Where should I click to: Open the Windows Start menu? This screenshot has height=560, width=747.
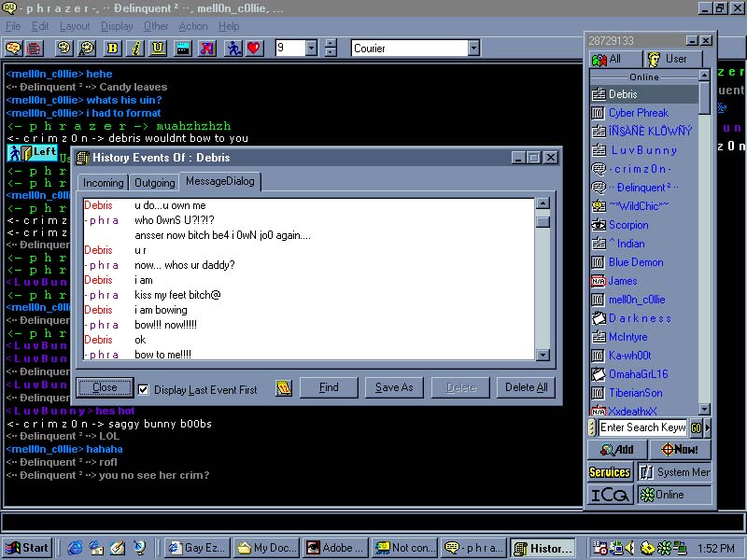click(27, 548)
